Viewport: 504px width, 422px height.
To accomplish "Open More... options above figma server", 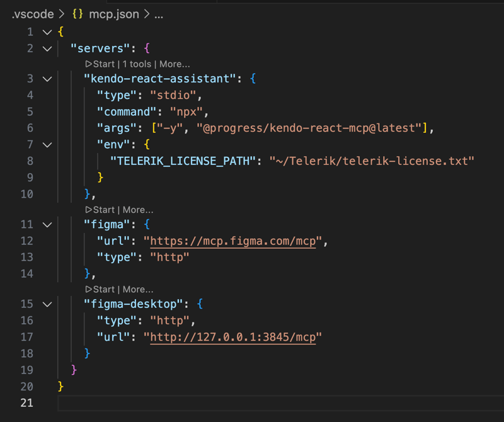I will (137, 210).
